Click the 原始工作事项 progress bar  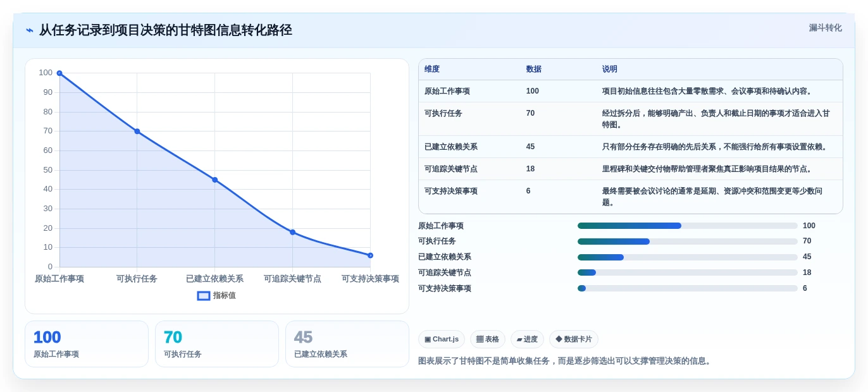(688, 226)
